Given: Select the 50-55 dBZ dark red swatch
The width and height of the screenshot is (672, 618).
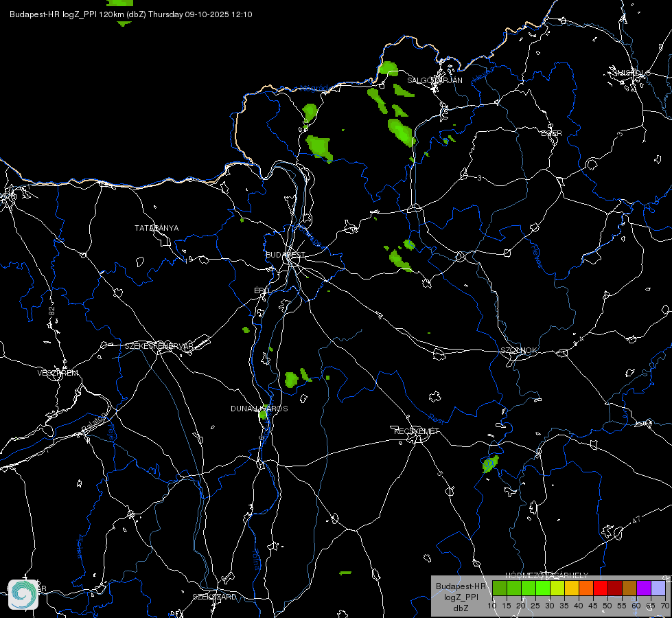Looking at the screenshot, I should click(x=615, y=588).
